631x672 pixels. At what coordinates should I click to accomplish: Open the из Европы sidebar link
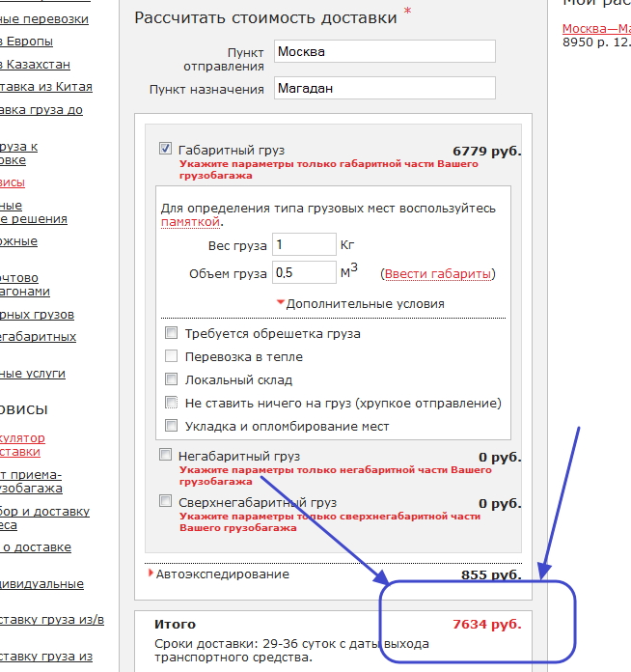(x=27, y=42)
